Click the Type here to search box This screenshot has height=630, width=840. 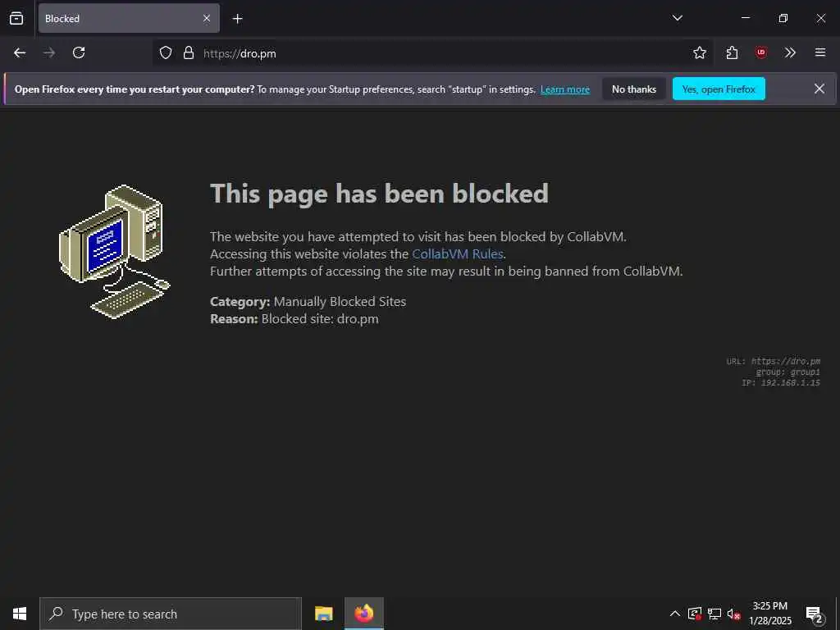click(x=171, y=614)
